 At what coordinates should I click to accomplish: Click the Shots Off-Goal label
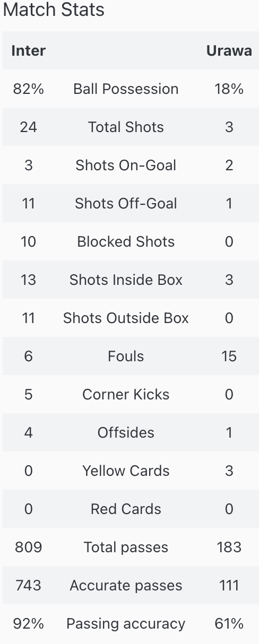126,204
